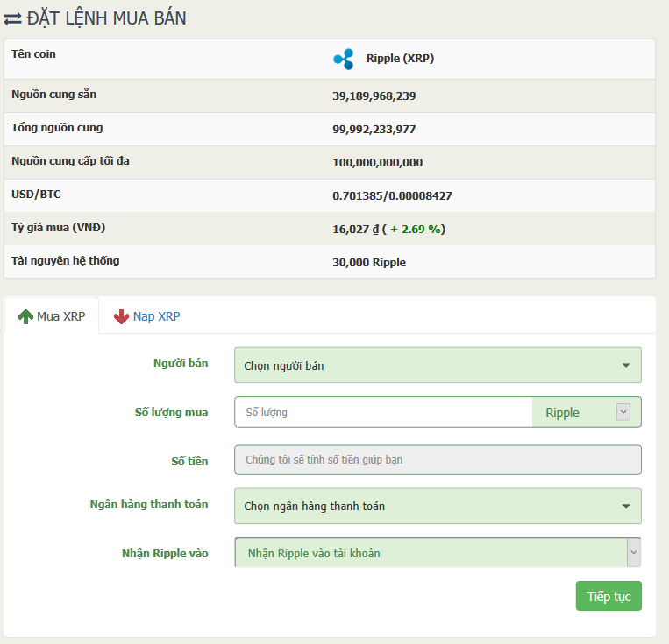Click the Số lượng mua form label
The width and height of the screenshot is (669, 644).
click(x=172, y=413)
